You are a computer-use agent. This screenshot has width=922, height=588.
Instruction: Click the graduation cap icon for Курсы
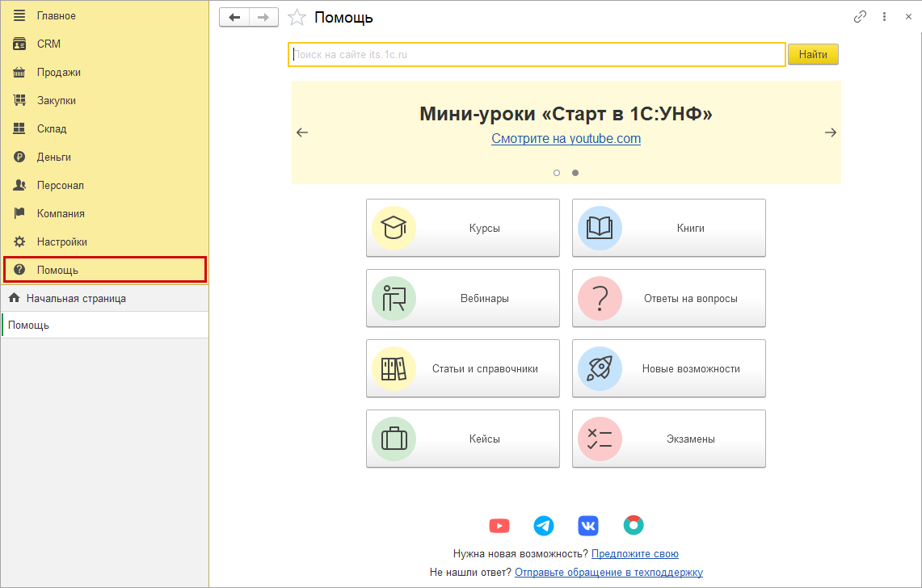(x=394, y=228)
